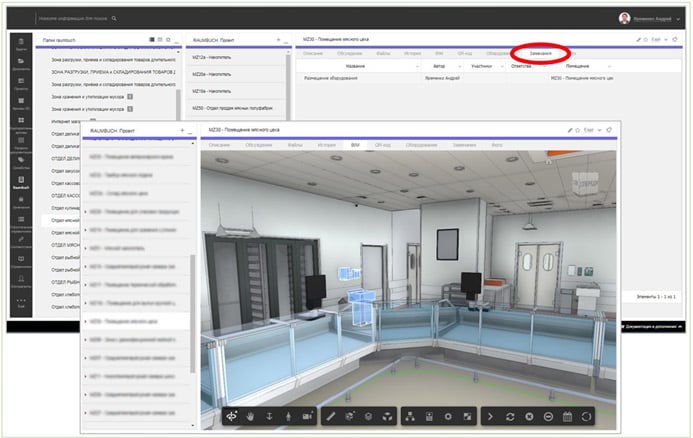Click the top bar search input field
693x438 pixels.
coord(73,19)
